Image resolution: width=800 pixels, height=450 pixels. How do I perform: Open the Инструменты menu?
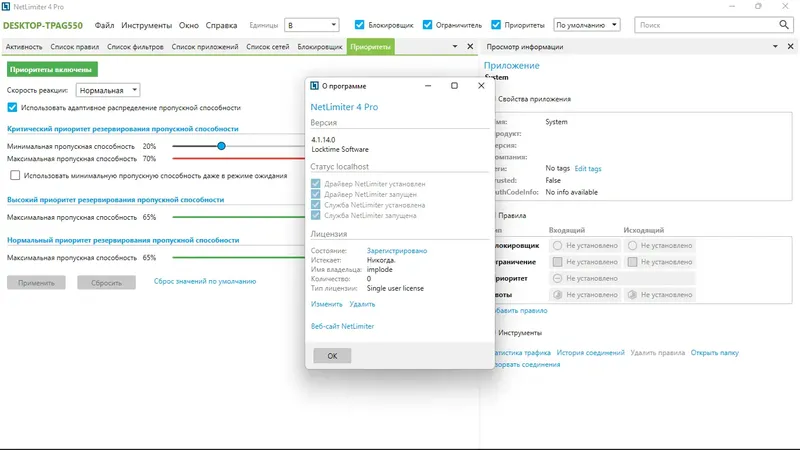(146, 25)
